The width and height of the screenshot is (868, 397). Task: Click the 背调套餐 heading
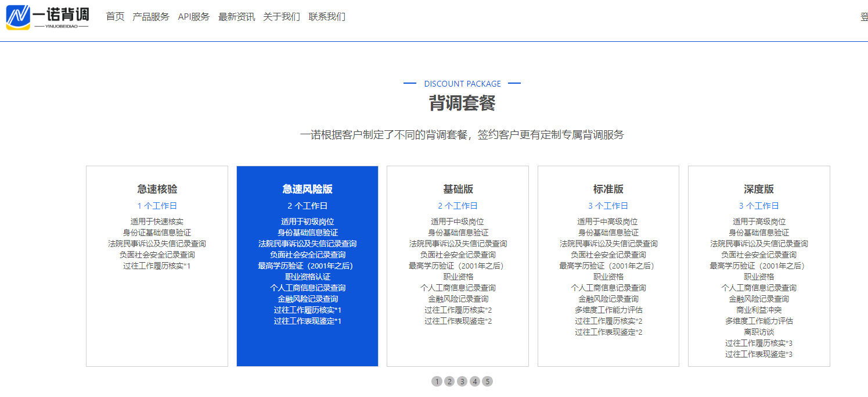(x=462, y=103)
